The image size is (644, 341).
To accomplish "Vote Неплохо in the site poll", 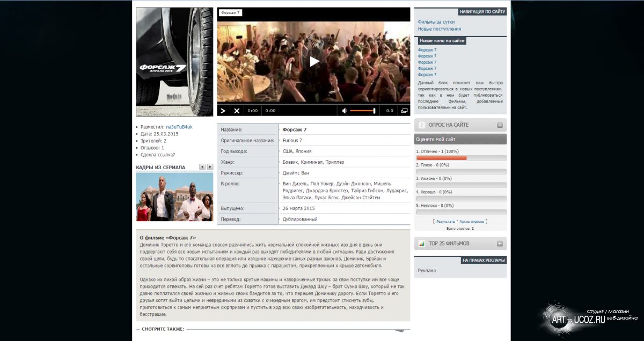I will 435,206.
